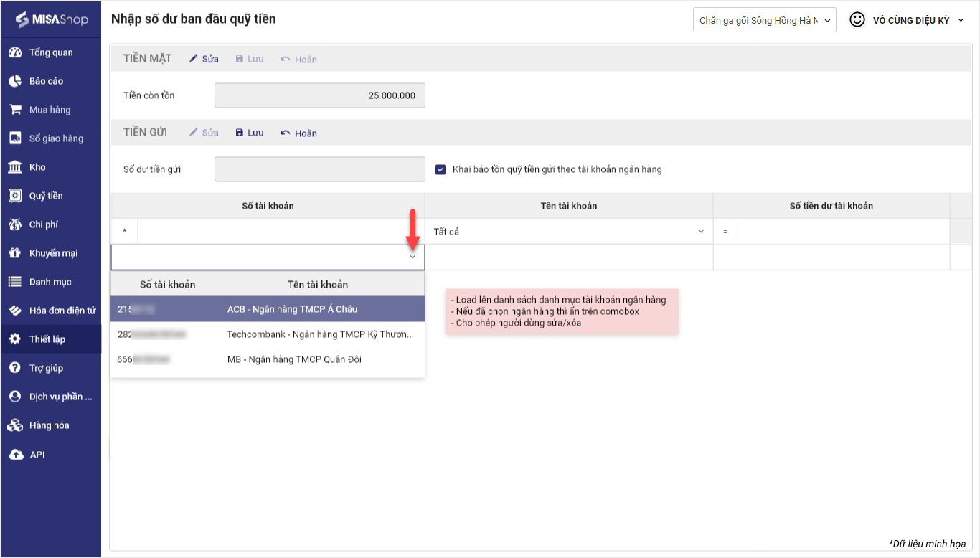This screenshot has height=558, width=980.
Task: Click the Tiền còn tồn amount field
Action: point(320,95)
